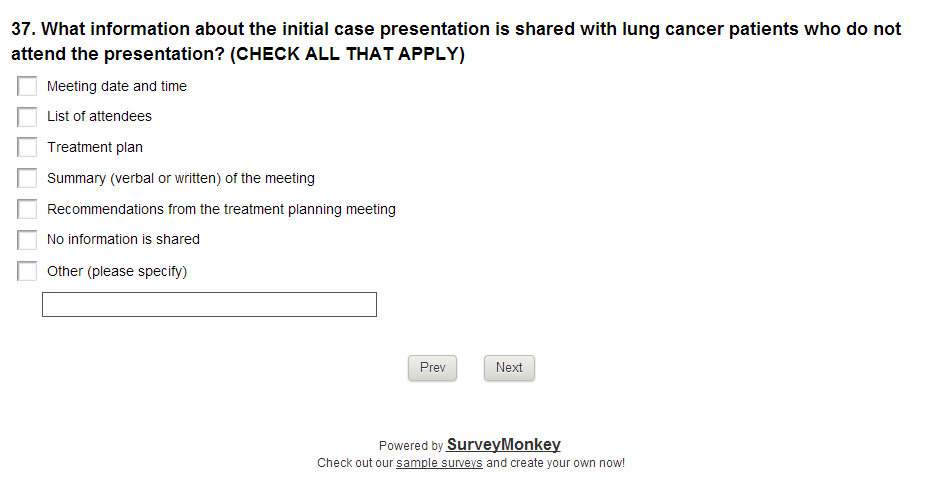This screenshot has height=486, width=928.
Task: Click the 'Meeting date and time' label text
Action: coord(117,87)
